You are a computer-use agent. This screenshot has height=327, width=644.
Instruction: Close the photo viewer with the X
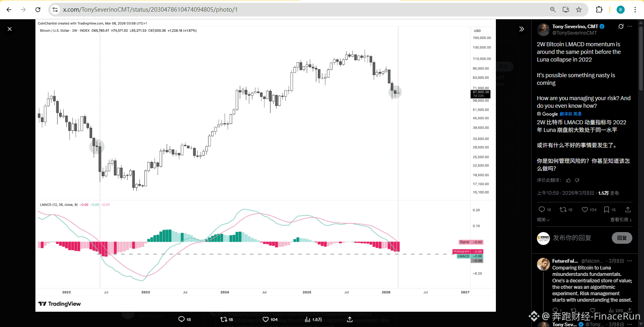click(10, 29)
